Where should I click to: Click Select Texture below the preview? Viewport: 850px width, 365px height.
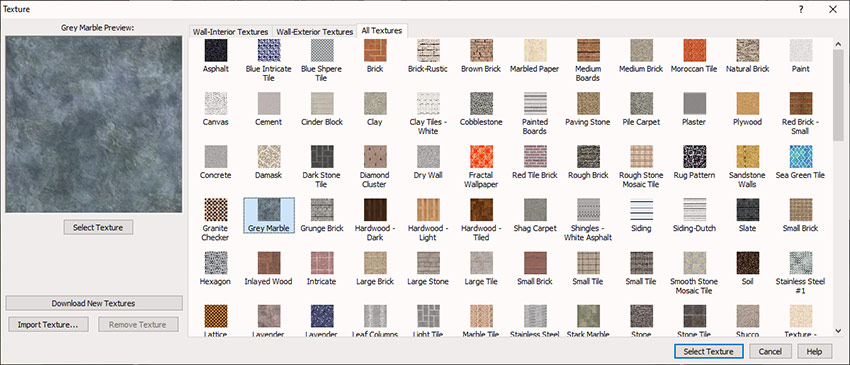pos(98,228)
